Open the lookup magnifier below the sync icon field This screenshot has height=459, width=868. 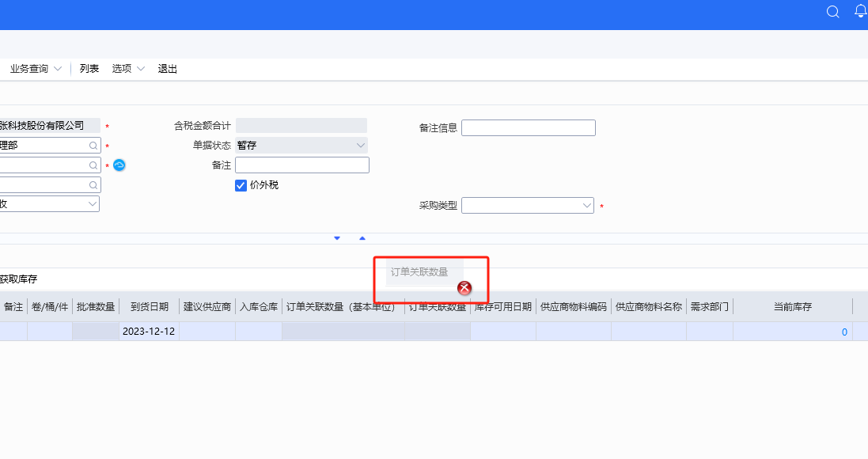click(x=93, y=184)
